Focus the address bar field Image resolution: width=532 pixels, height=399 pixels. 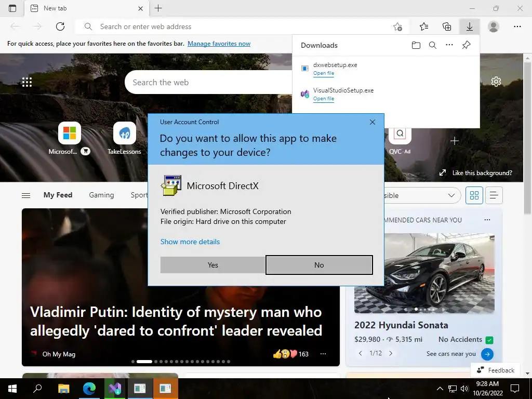(241, 26)
